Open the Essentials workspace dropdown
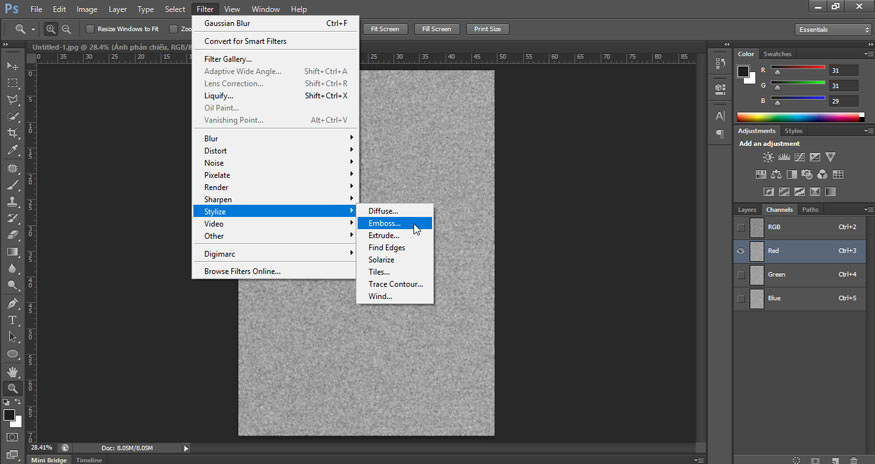This screenshot has width=875, height=464. point(833,30)
